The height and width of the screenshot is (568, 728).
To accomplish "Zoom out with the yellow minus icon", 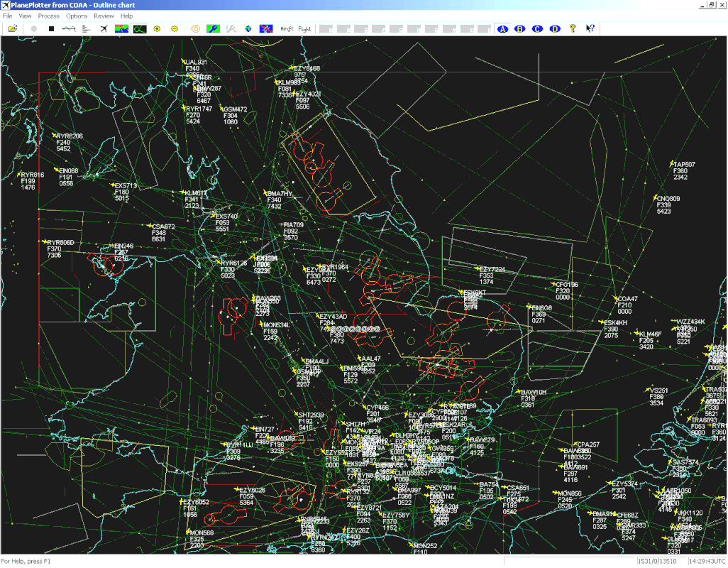I will point(175,29).
